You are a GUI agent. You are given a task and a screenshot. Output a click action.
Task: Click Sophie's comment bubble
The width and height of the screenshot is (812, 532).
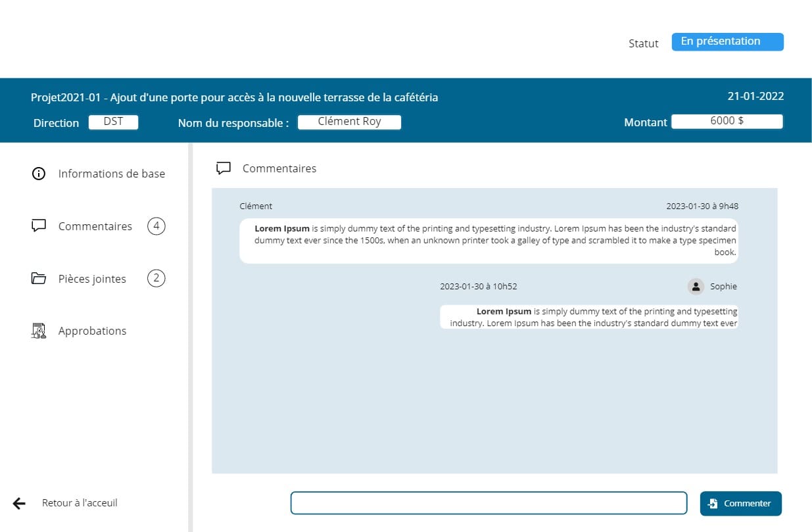pyautogui.click(x=589, y=317)
